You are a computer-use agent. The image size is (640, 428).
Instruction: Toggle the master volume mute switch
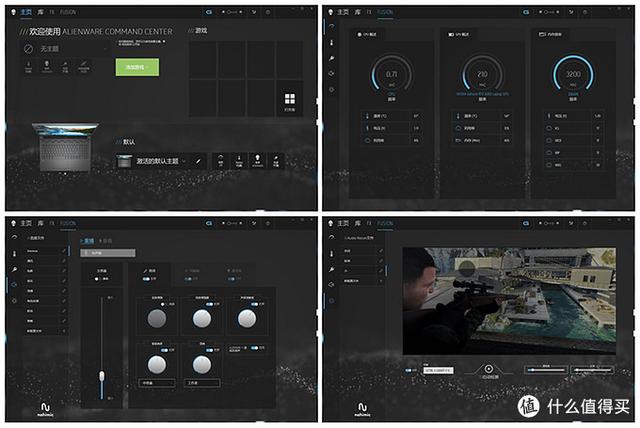tap(97, 279)
